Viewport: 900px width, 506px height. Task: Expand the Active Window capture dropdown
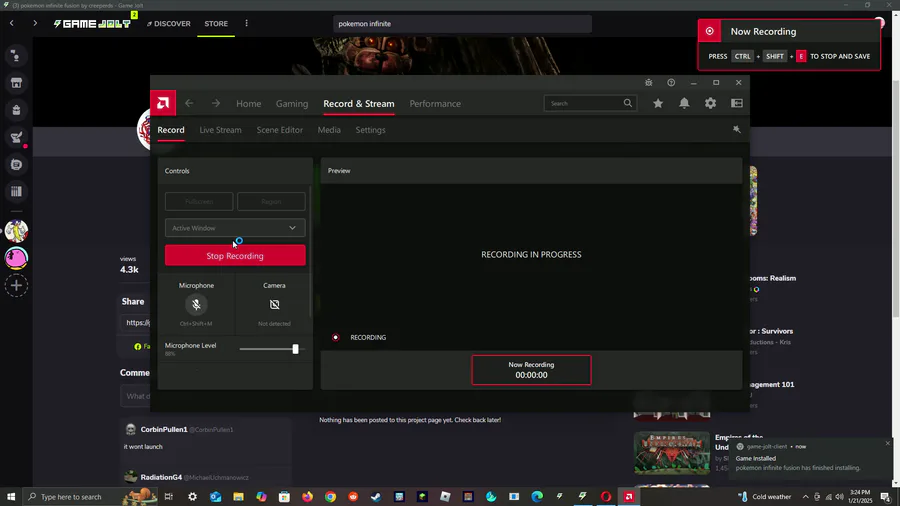(x=235, y=228)
